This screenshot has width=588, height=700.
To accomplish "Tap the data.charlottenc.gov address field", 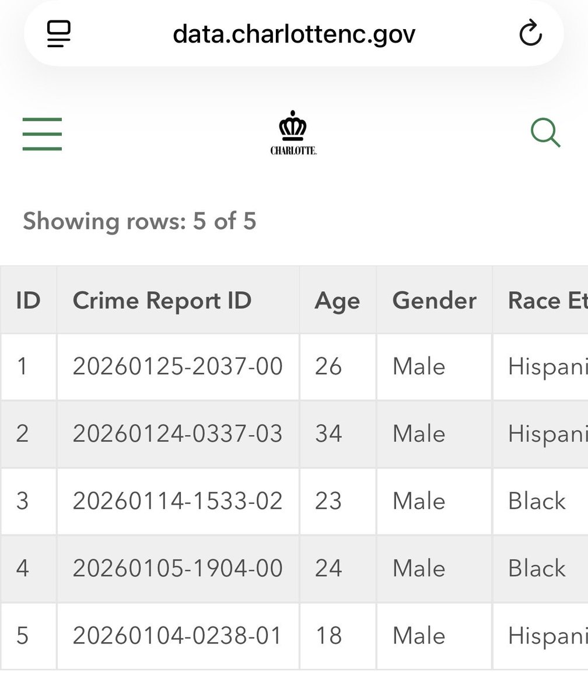I will tap(294, 34).
